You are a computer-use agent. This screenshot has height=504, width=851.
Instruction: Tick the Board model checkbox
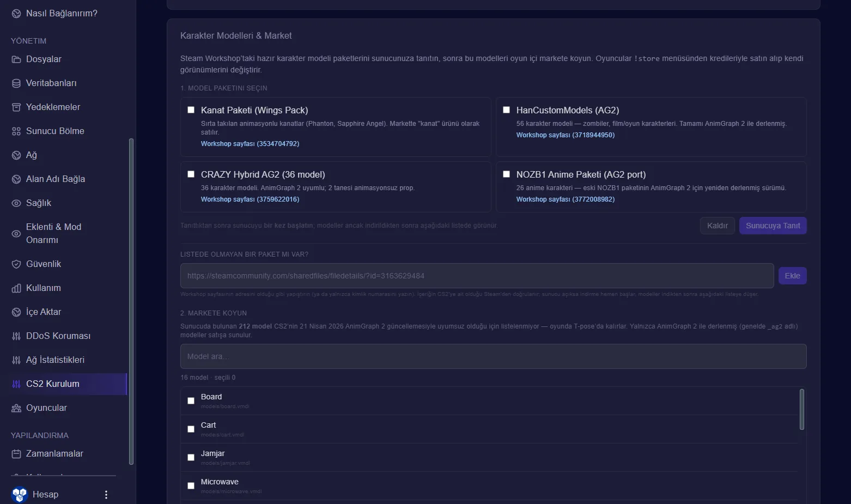(x=191, y=401)
